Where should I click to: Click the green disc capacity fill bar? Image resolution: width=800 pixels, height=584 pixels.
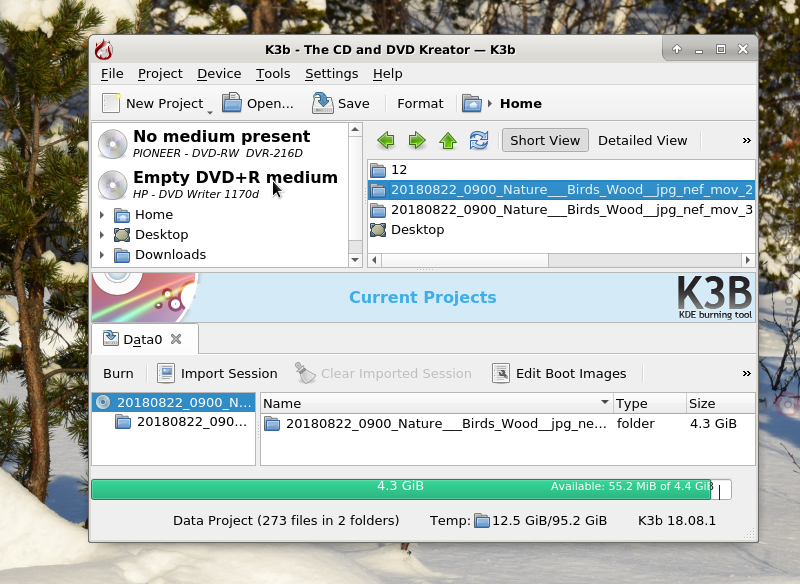click(x=401, y=489)
